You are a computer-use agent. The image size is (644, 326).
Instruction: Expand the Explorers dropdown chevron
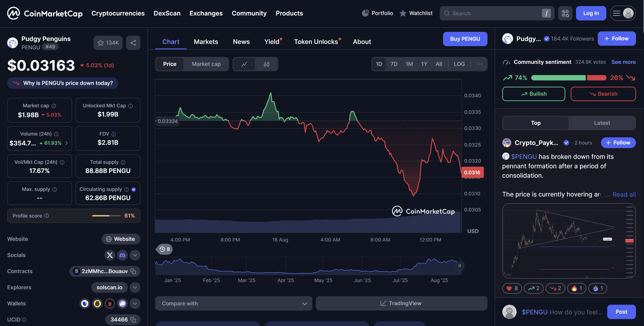click(135, 287)
